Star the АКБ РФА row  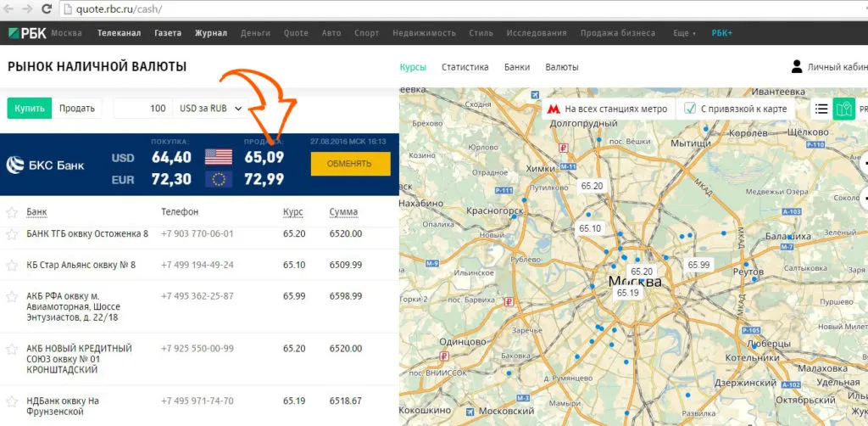pos(12,297)
